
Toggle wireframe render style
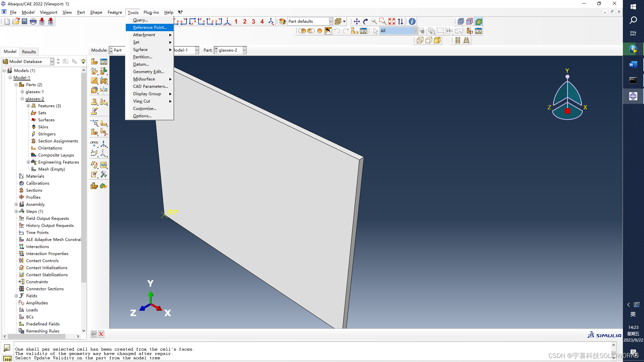pyautogui.click(x=420, y=40)
